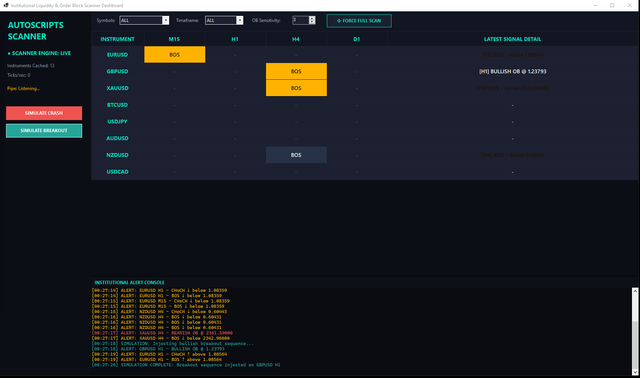Screen dimensions: 640x378
Task: Select the GBPUSD instrument row label
Action: click(x=118, y=71)
